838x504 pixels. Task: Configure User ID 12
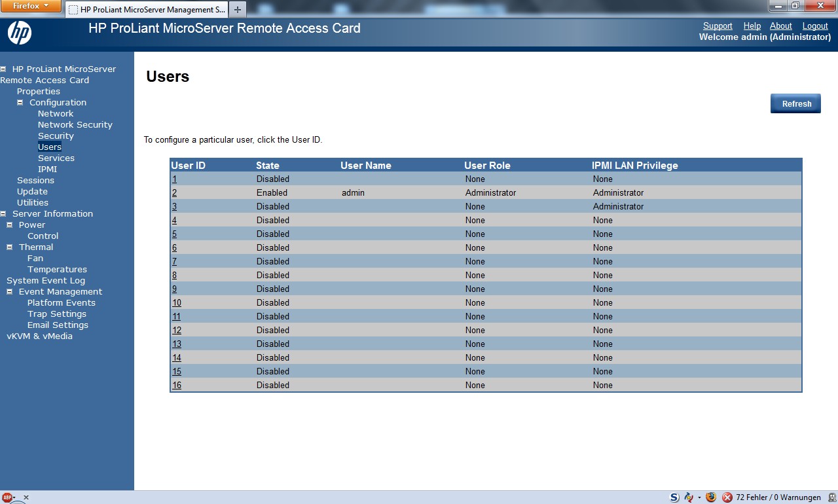[177, 330]
